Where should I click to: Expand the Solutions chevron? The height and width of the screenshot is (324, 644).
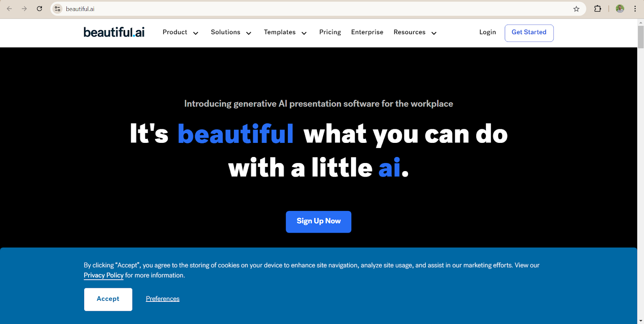[x=249, y=33]
